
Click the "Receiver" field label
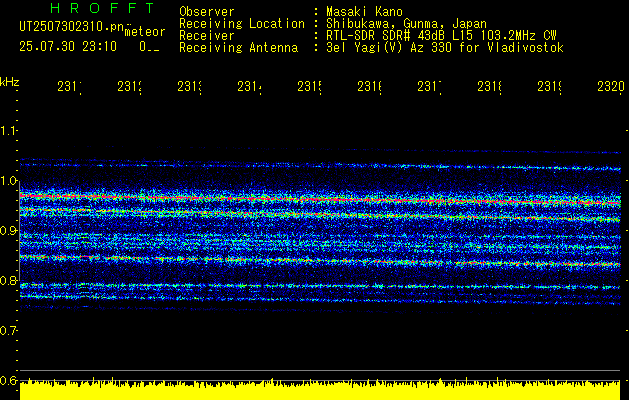point(207,35)
